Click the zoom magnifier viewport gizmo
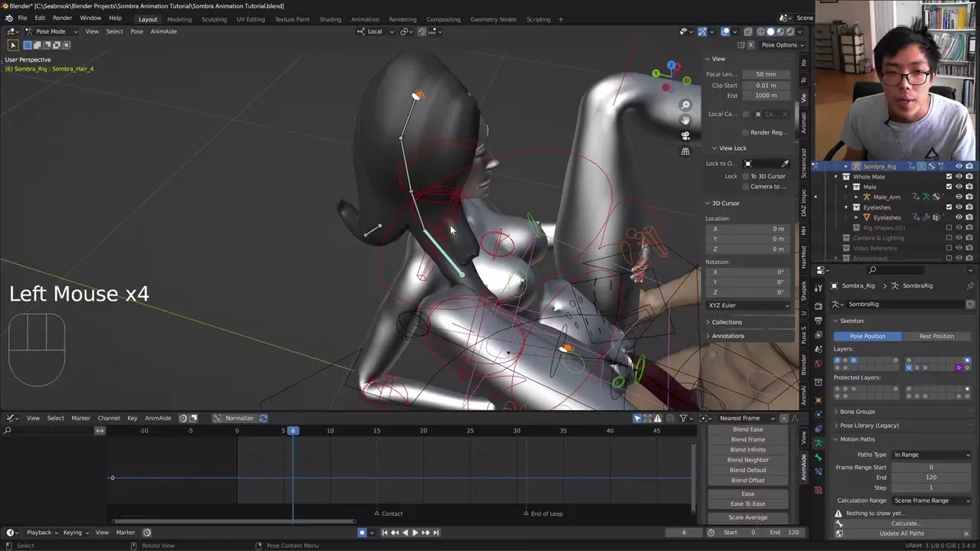 point(686,105)
